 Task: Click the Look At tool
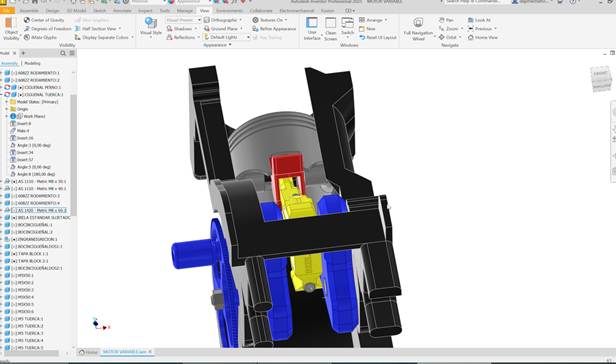tap(479, 20)
